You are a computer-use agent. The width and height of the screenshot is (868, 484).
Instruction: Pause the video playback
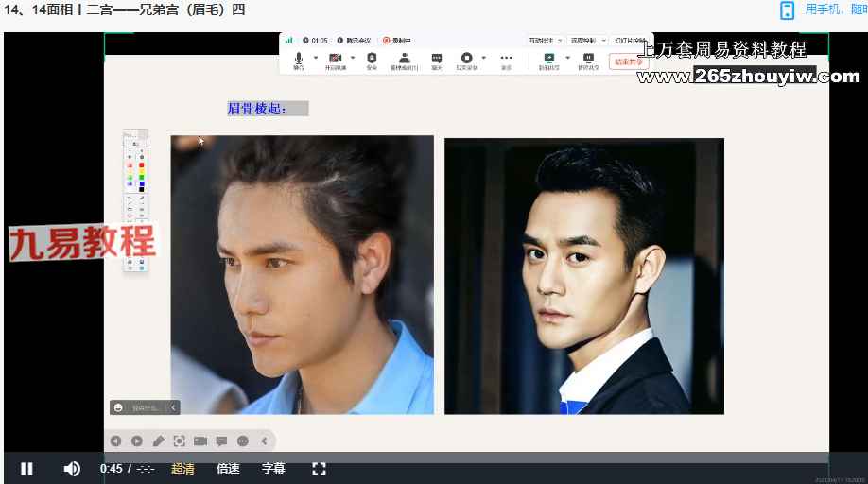(26, 468)
